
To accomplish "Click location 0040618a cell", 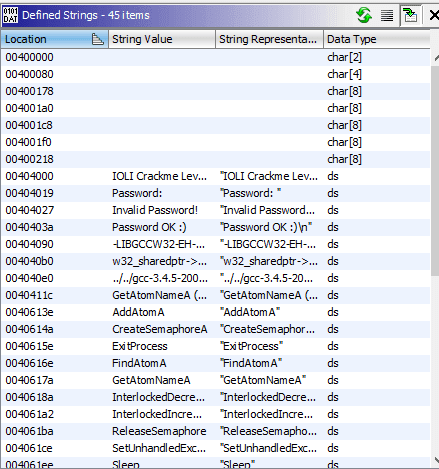I will [29, 397].
